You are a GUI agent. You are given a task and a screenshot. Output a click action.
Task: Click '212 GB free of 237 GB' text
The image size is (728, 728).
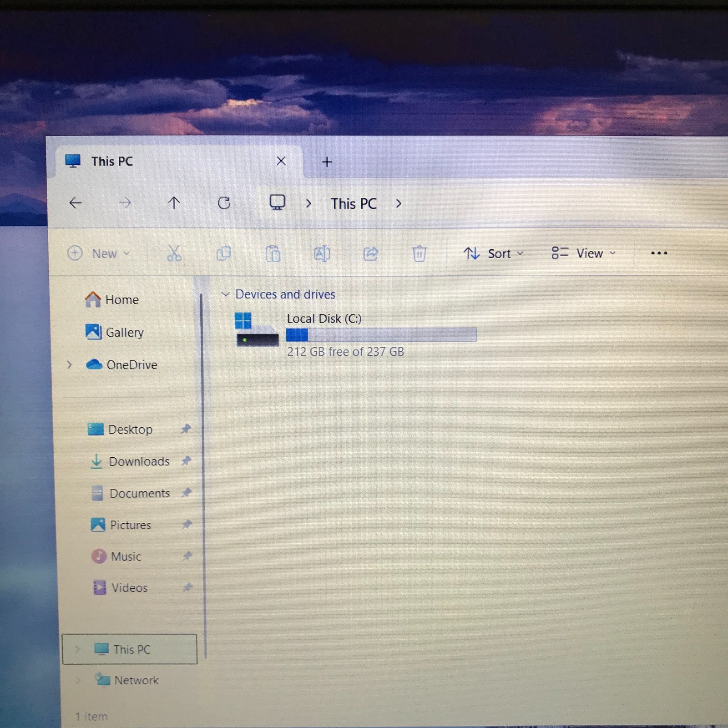tap(345, 351)
